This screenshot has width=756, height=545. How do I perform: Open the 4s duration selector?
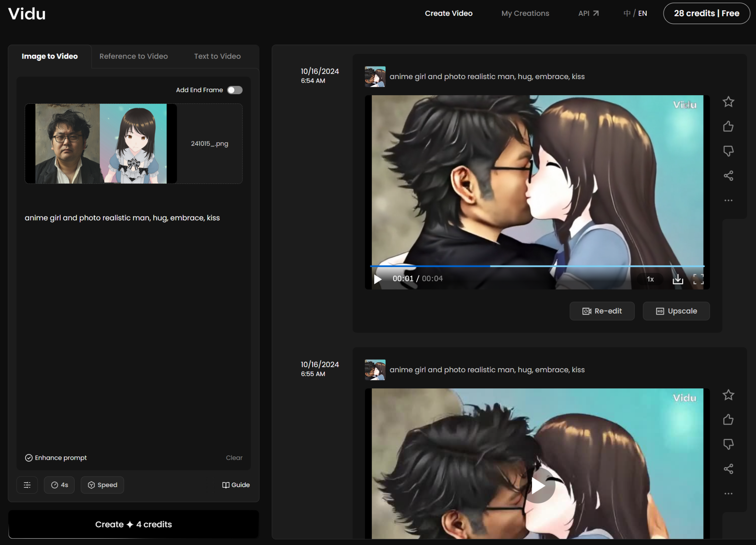pos(59,485)
